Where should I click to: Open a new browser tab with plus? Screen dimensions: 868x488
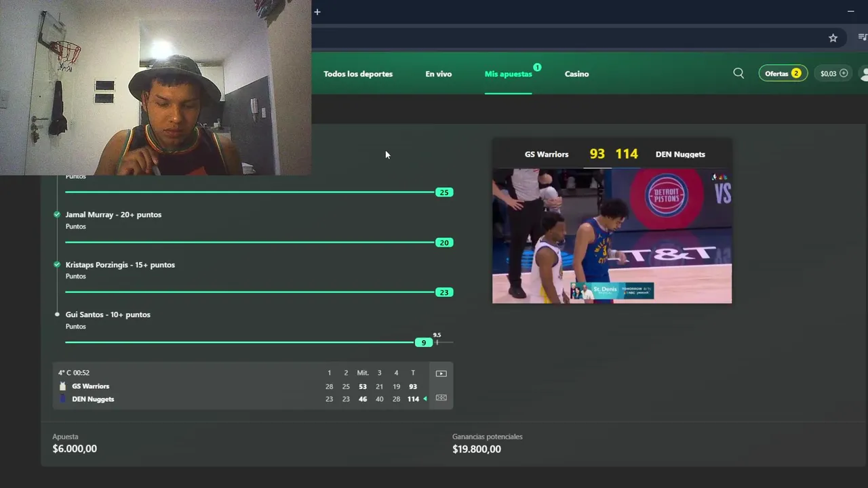click(317, 12)
